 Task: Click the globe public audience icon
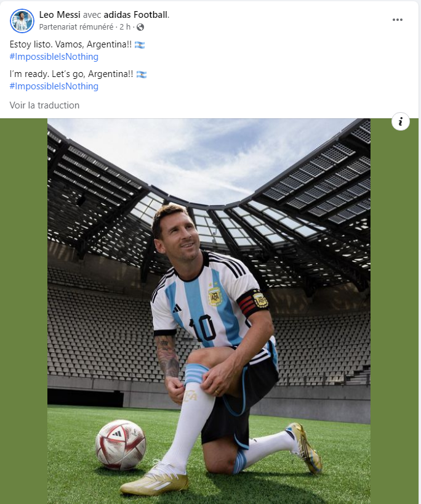coord(140,27)
